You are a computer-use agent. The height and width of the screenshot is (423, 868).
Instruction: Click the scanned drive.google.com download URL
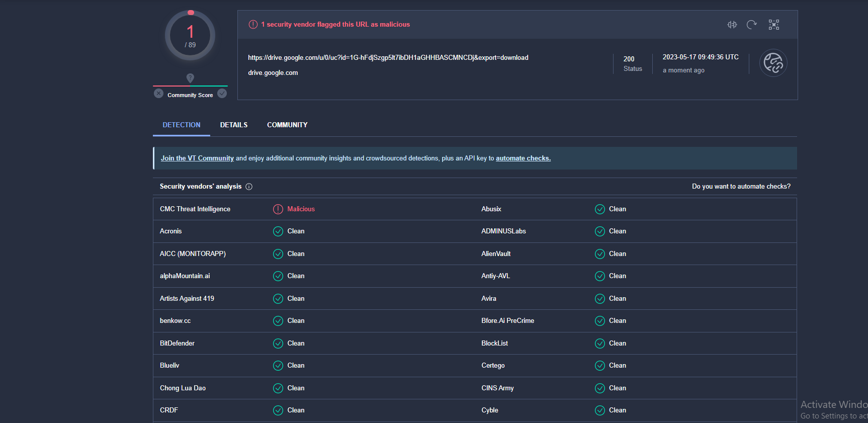388,58
